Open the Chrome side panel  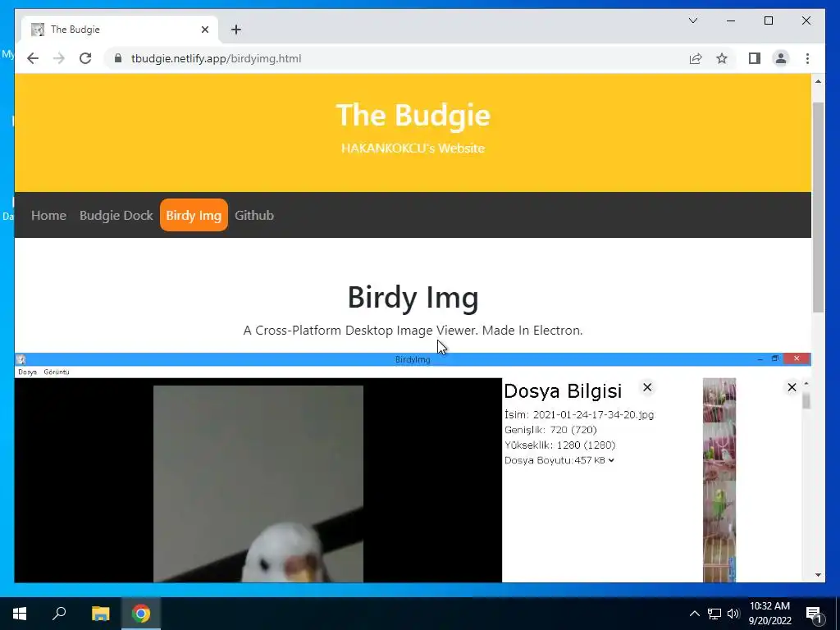755,58
